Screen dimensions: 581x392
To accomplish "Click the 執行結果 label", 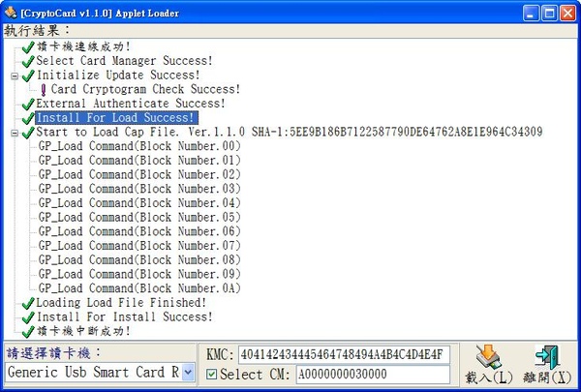I will coord(37,30).
